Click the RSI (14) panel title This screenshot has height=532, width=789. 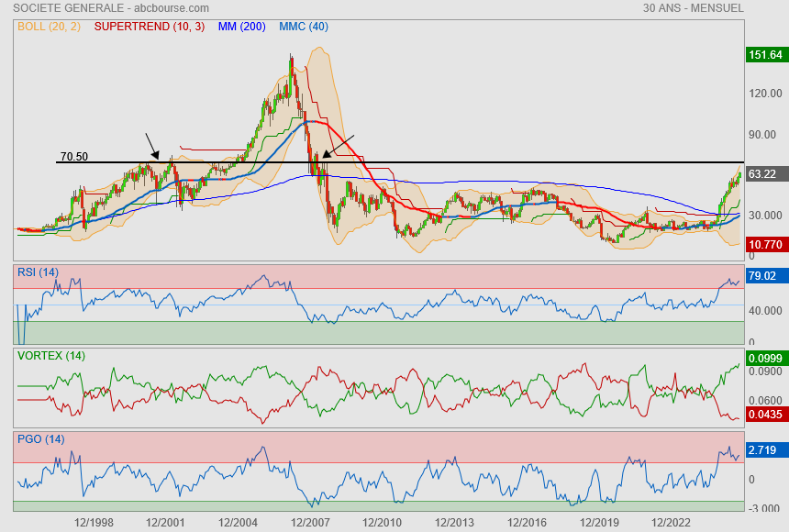click(x=38, y=271)
